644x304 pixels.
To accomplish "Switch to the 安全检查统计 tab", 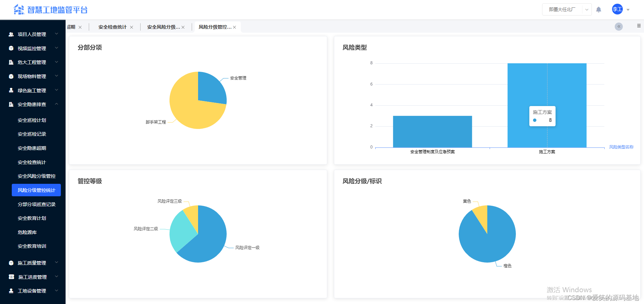I will (x=112, y=27).
